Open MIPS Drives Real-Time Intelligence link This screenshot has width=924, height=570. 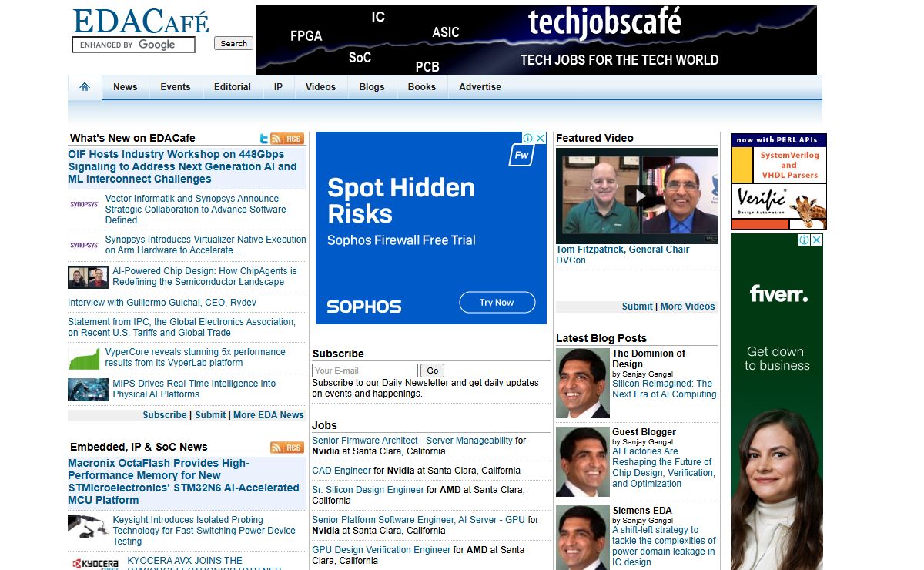click(x=194, y=389)
